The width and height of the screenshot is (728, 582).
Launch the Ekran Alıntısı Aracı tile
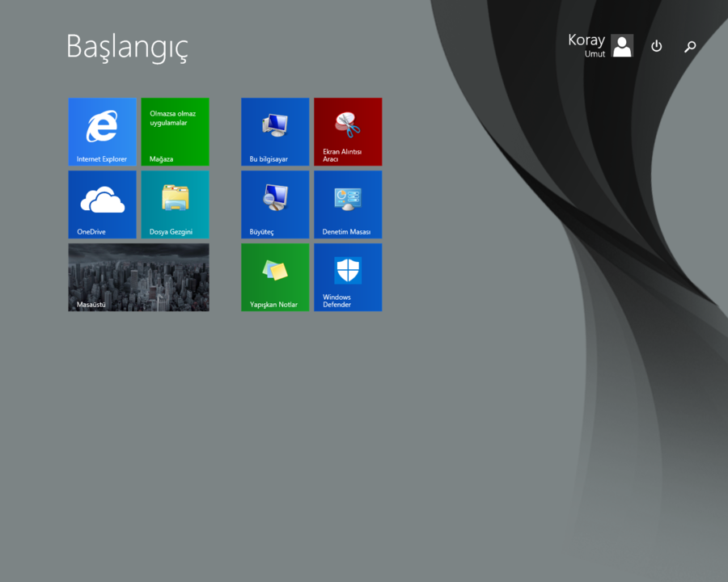click(x=348, y=132)
